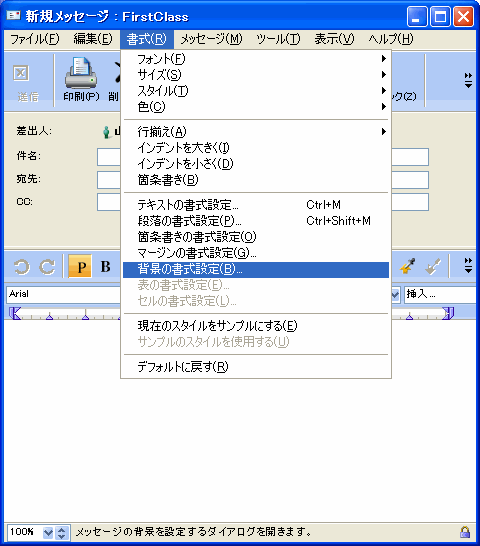Image resolution: width=480 pixels, height=546 pixels.
Task: Click the disabled send (送信) icon
Action: (x=21, y=73)
